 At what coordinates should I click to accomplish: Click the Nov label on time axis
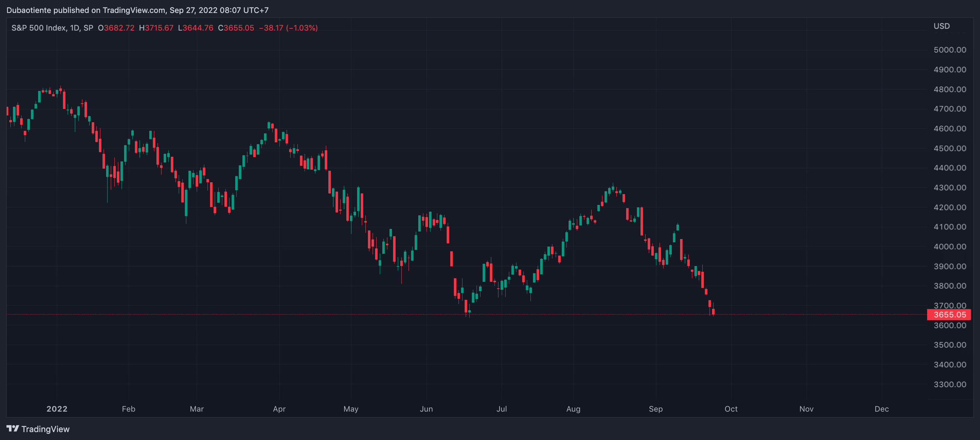click(806, 409)
